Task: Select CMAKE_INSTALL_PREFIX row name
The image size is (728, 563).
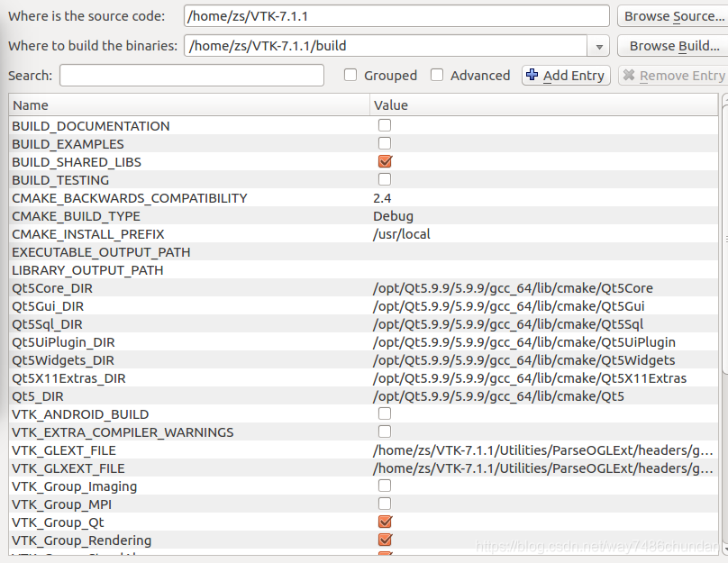Action: [x=87, y=234]
